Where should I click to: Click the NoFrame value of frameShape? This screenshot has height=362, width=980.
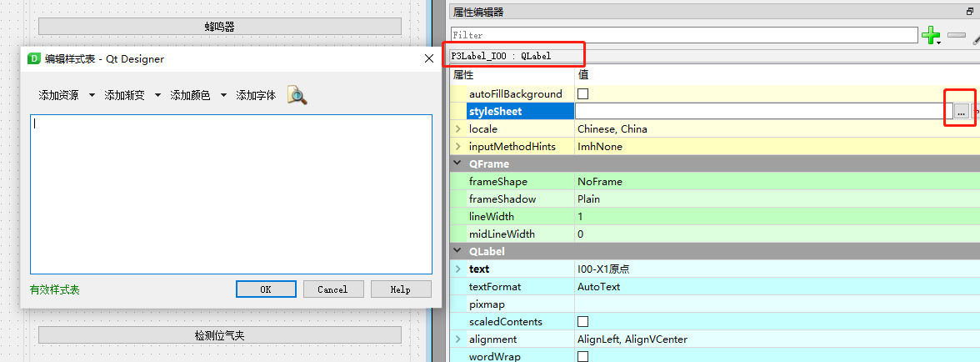600,181
